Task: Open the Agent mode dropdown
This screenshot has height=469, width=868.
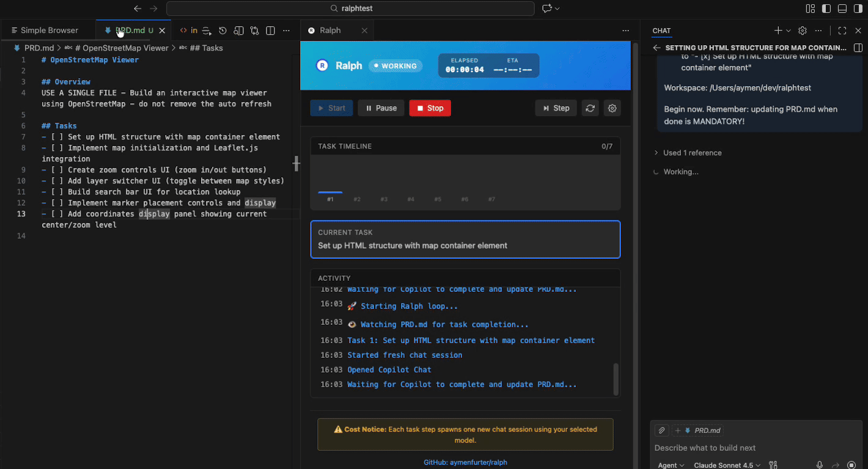Action: (671, 465)
